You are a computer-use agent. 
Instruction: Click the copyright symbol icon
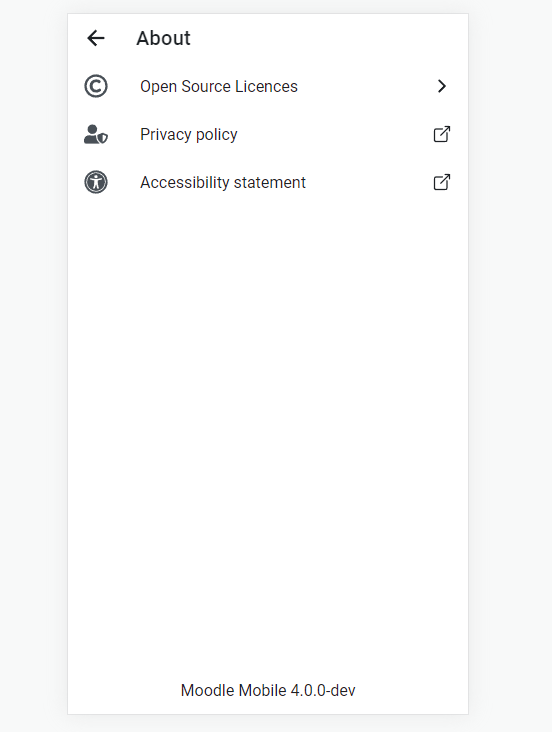(x=96, y=86)
